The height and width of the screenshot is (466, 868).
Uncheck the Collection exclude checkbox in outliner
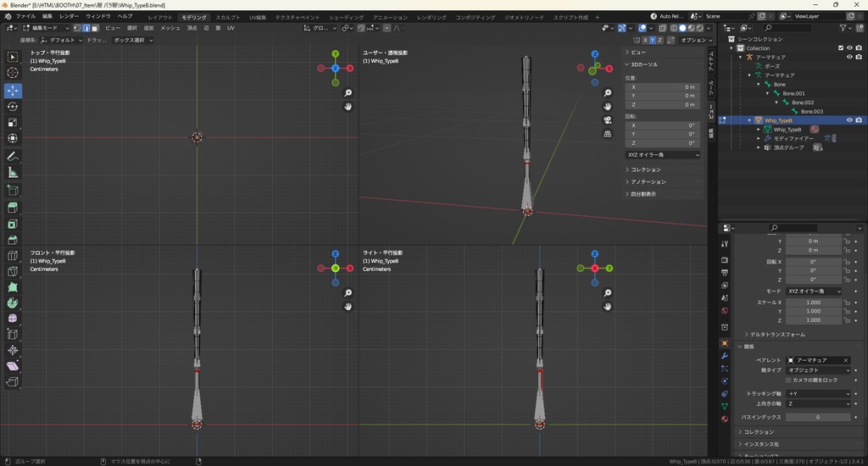pyautogui.click(x=841, y=48)
